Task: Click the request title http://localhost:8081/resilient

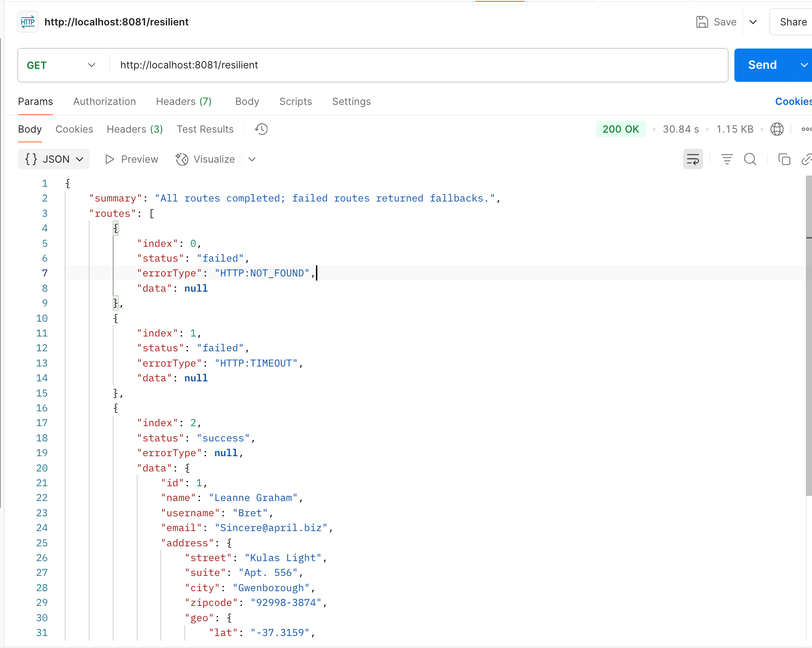Action: pos(116,22)
